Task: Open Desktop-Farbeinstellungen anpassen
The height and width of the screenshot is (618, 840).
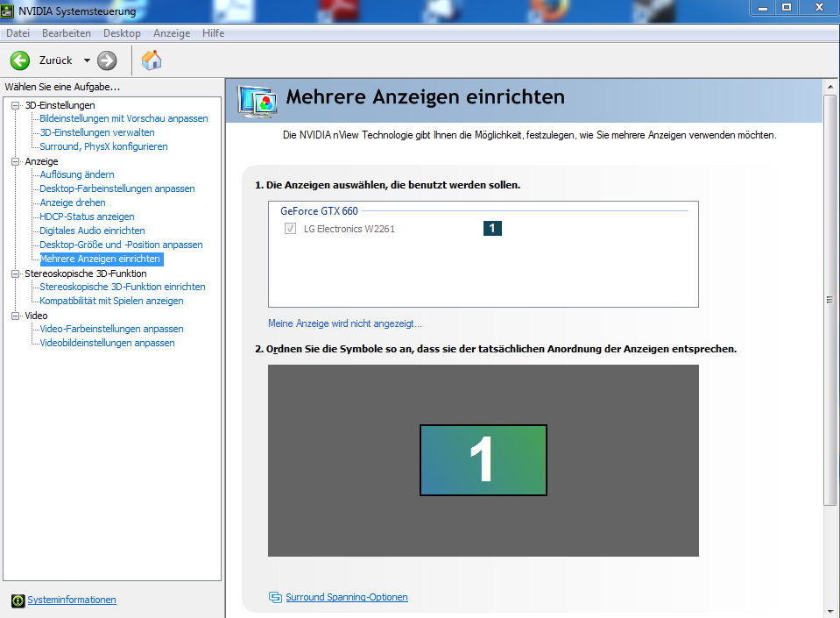Action: (x=117, y=188)
